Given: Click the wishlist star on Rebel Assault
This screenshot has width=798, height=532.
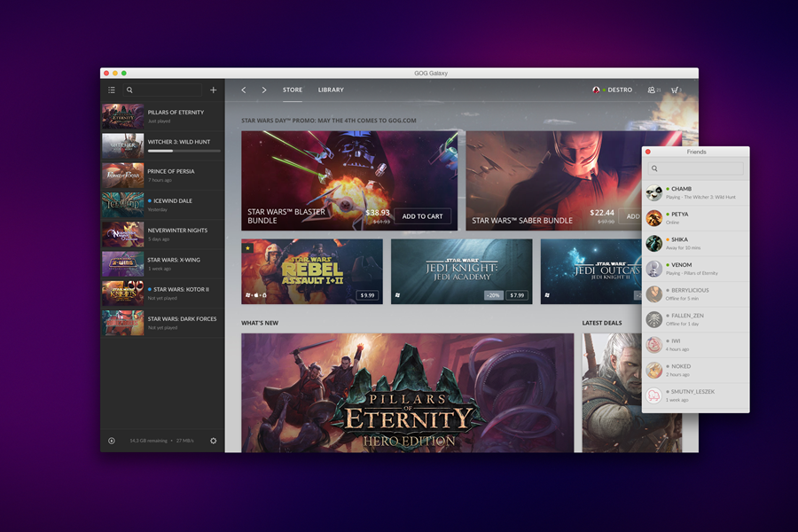Looking at the screenshot, I should click(248, 247).
